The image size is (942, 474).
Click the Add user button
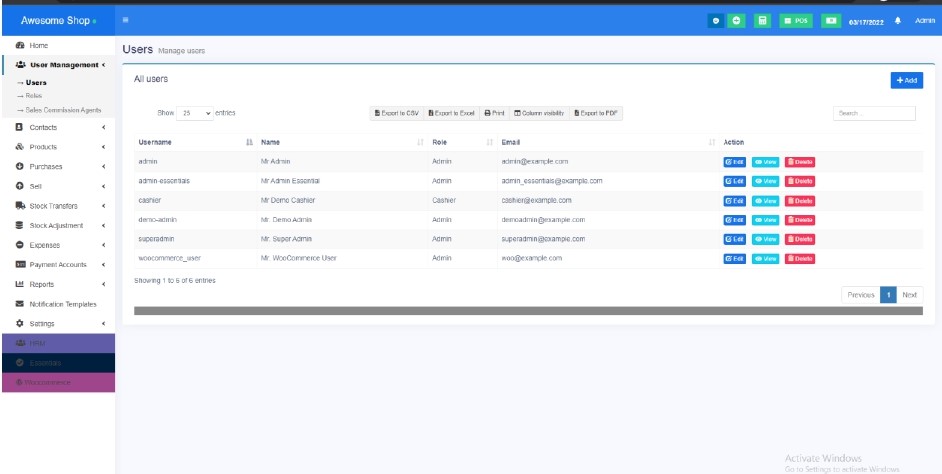click(x=906, y=80)
